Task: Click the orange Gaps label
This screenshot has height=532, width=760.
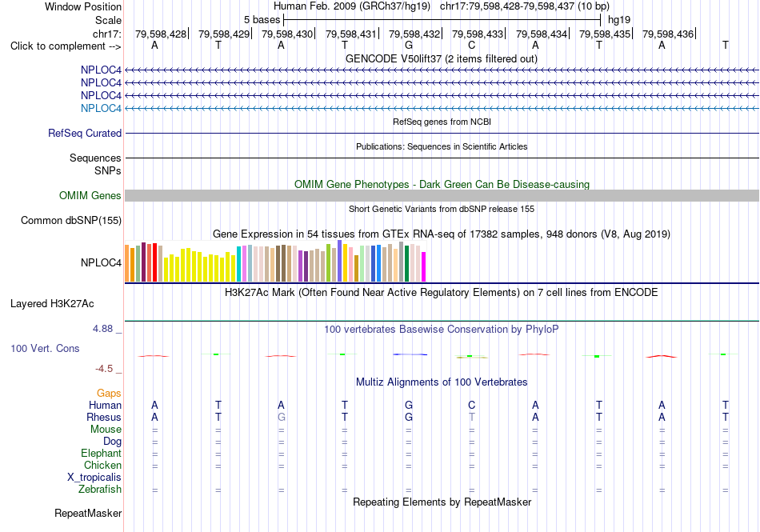Action: [109, 393]
